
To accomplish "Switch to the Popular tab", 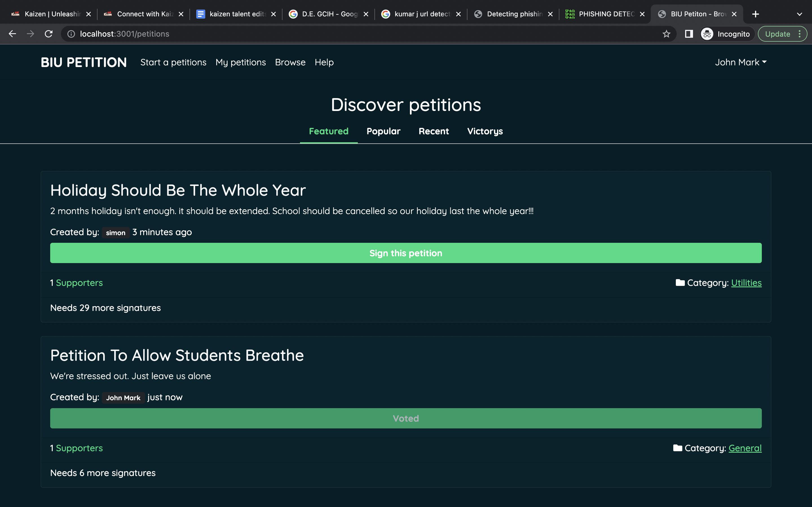I will pyautogui.click(x=383, y=131).
